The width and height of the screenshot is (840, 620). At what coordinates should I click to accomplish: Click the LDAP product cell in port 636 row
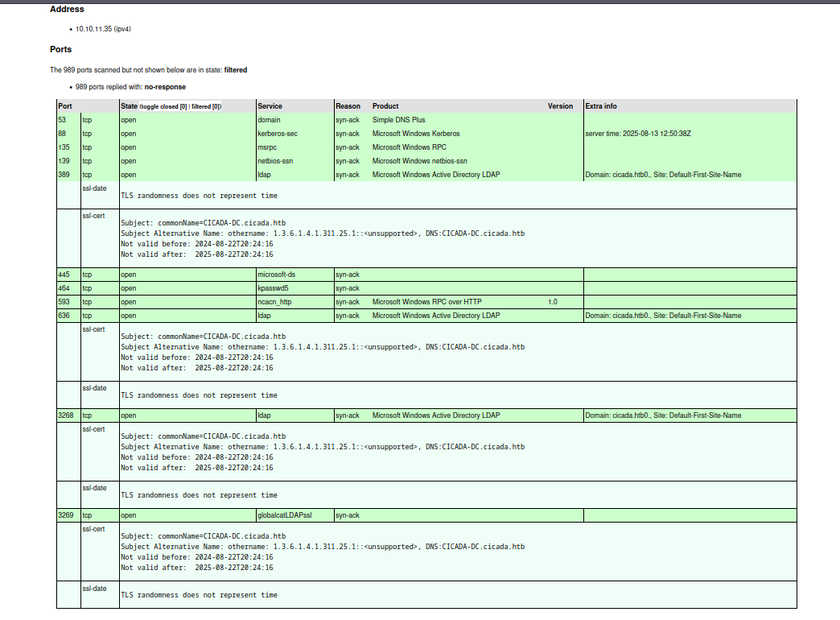click(x=436, y=316)
